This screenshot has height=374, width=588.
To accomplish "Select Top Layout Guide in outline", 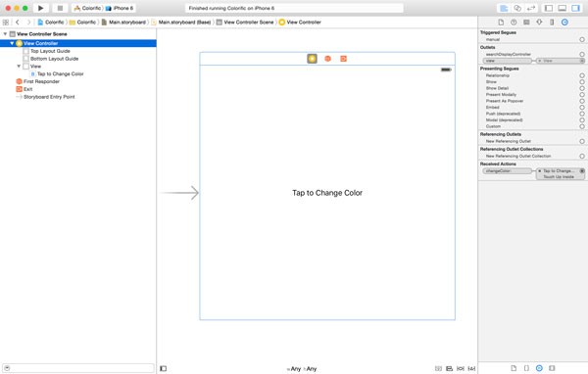I will 50,51.
